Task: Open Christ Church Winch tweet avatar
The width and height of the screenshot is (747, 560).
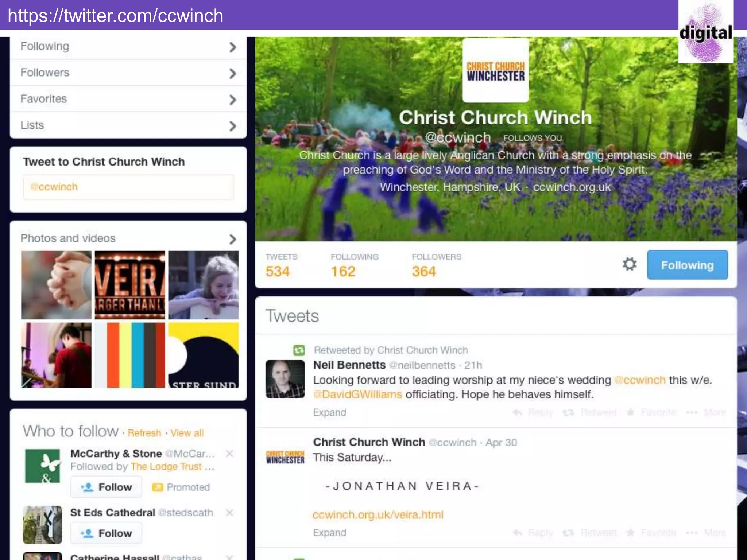Action: pos(285,457)
